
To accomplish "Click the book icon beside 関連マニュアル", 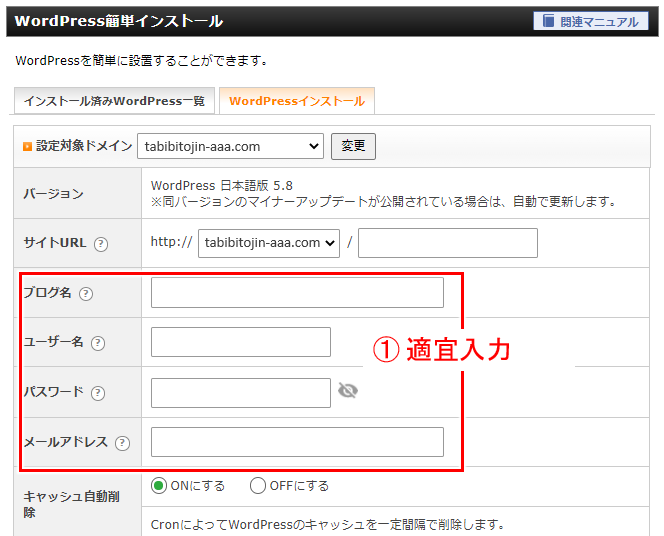I will tap(548, 21).
